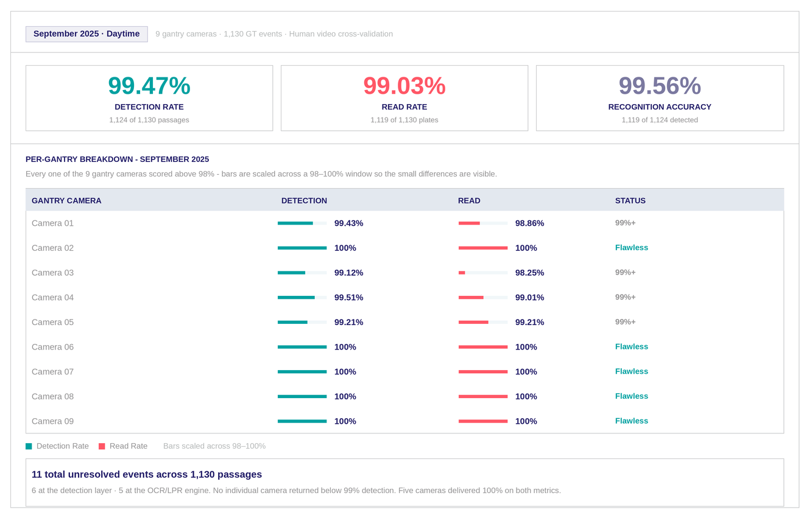The image size is (812, 515).
Task: Click the READ column header
Action: (x=469, y=201)
